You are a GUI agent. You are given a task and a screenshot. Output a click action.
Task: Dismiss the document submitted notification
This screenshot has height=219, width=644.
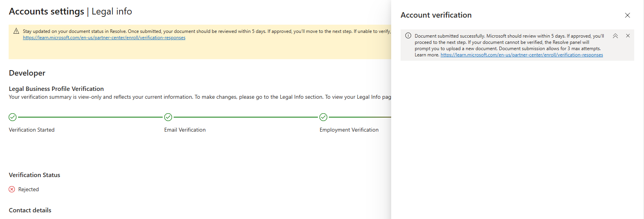pyautogui.click(x=628, y=36)
